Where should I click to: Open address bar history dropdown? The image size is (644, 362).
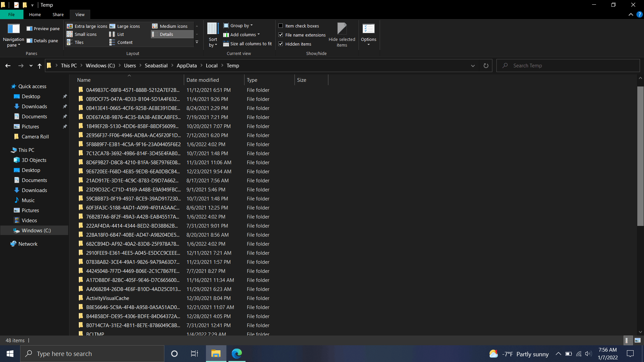pos(473,66)
